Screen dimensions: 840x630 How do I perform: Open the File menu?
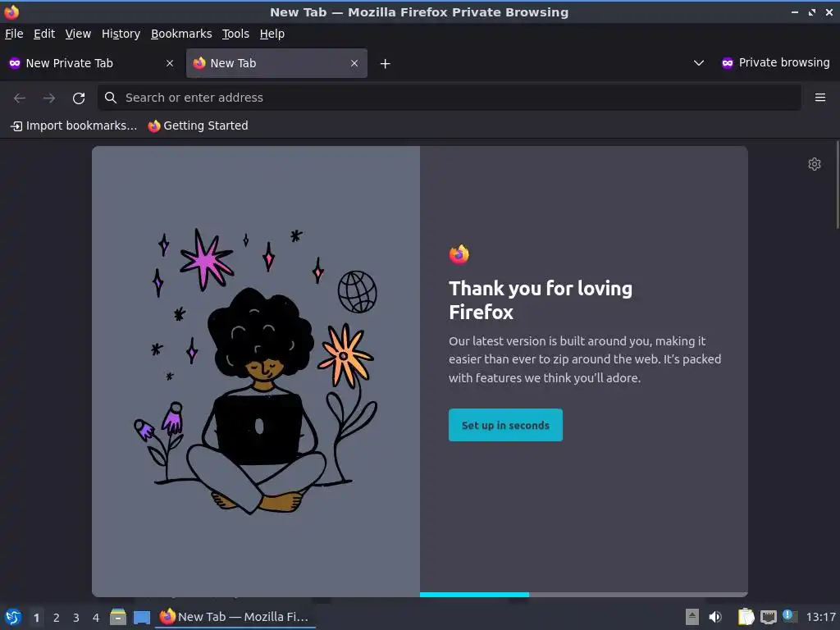[x=14, y=34]
